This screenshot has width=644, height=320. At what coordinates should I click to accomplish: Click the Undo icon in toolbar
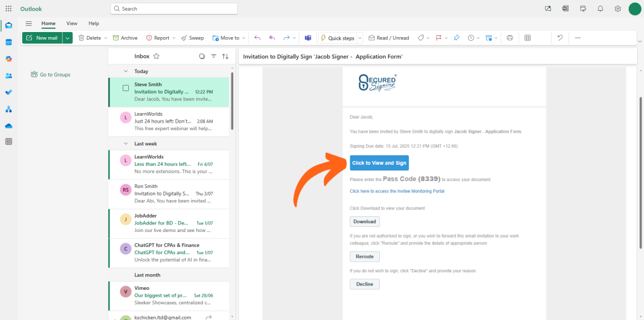(x=560, y=38)
